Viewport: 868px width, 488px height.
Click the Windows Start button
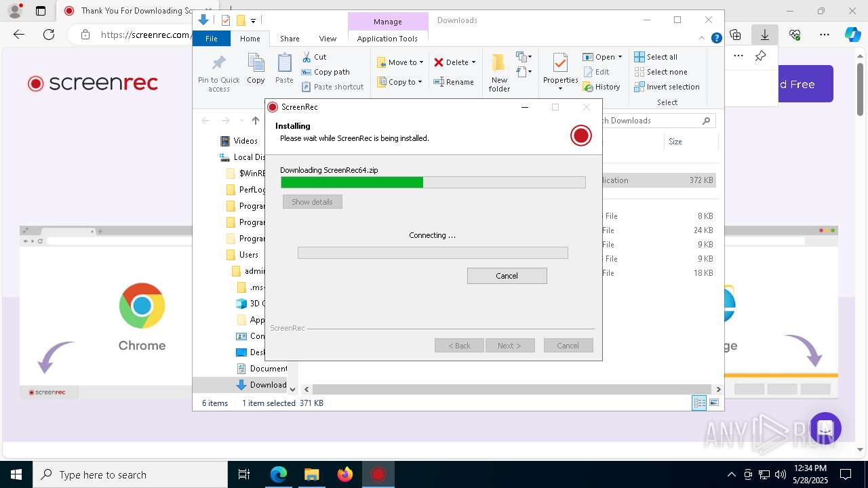pos(16,474)
